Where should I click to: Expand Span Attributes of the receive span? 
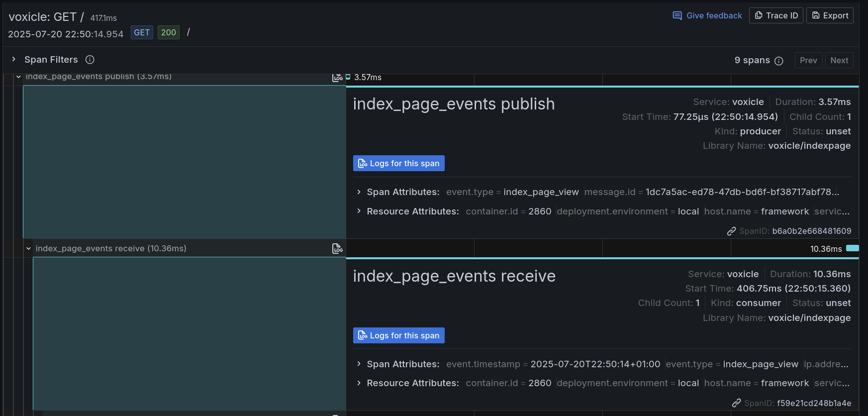click(359, 364)
